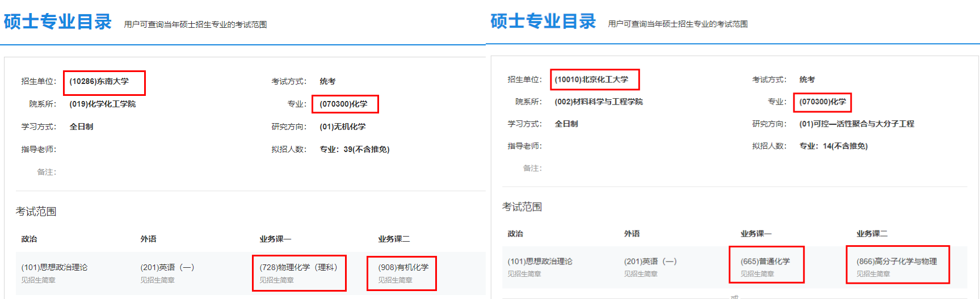Click 拟招人数 label on the 北京化工大学 page

click(769, 146)
